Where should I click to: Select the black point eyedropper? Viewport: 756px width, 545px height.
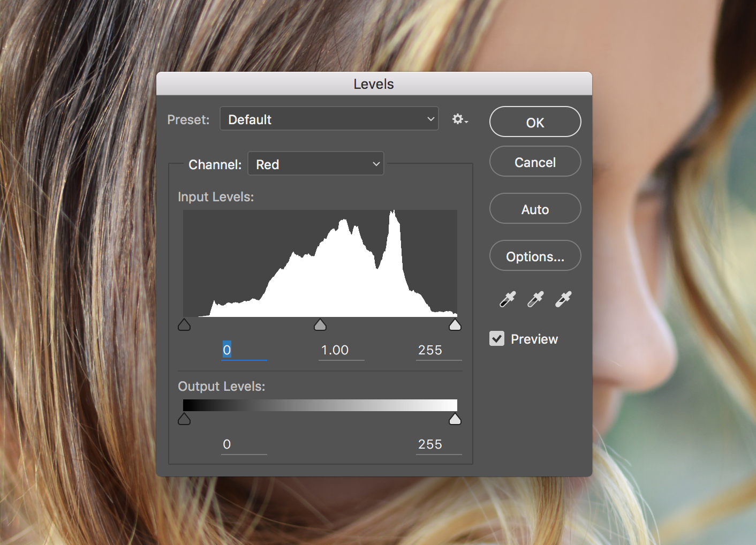(508, 299)
